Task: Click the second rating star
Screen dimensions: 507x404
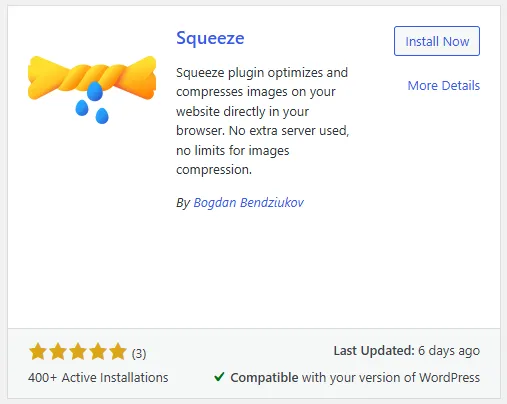Action: (58, 352)
